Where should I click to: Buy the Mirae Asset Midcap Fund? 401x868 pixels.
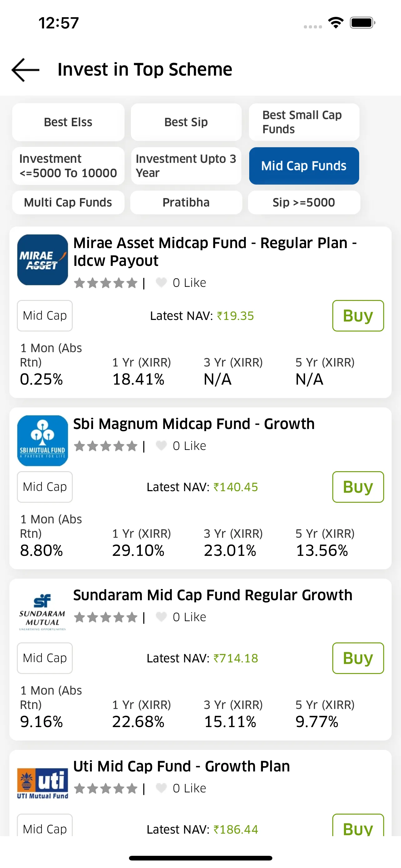point(358,316)
